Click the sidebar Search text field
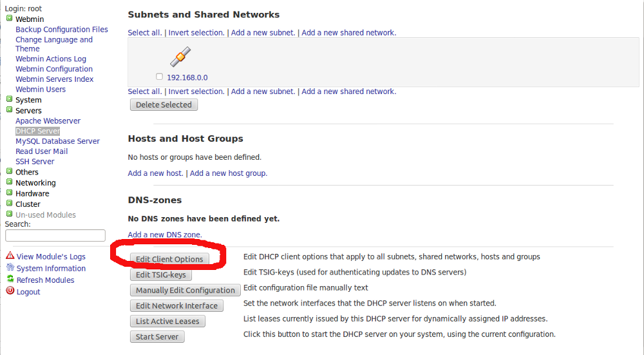 [x=55, y=236]
